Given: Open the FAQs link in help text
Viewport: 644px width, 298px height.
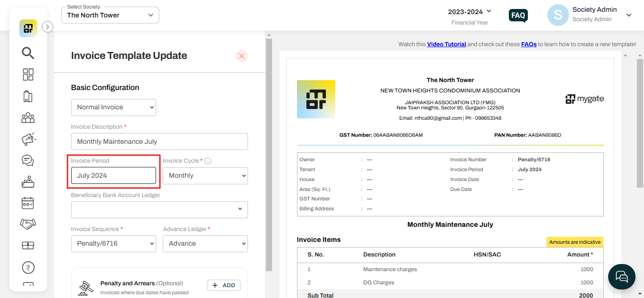Looking at the screenshot, I should 528,44.
